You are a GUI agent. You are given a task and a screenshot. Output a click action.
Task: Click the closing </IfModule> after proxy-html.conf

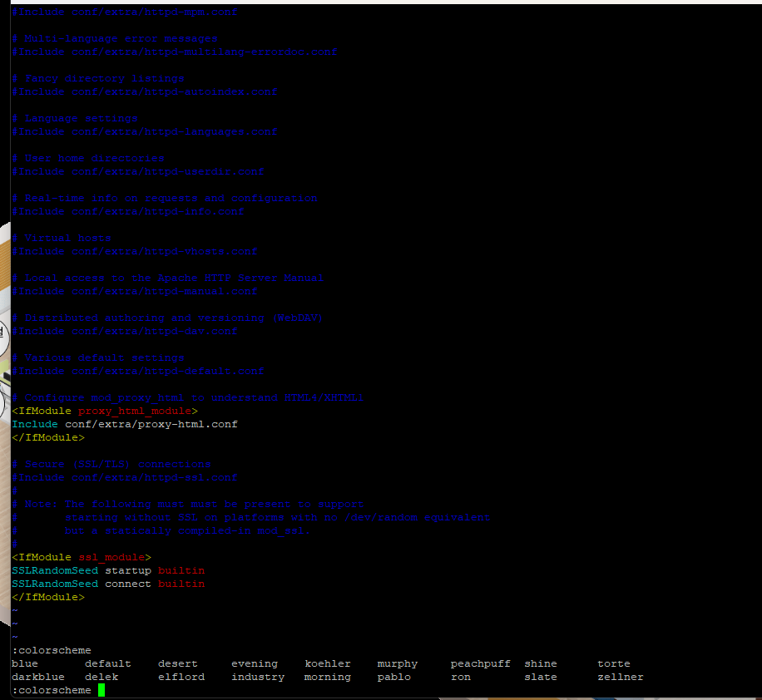tap(48, 437)
